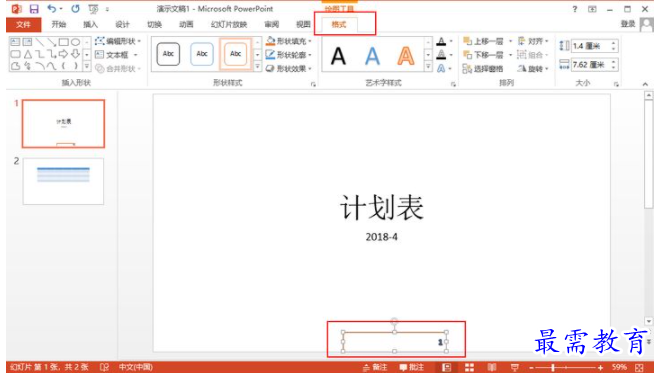Open PowerPoint help question mark
Image resolution: width=656 pixels, height=373 pixels.
[575, 9]
